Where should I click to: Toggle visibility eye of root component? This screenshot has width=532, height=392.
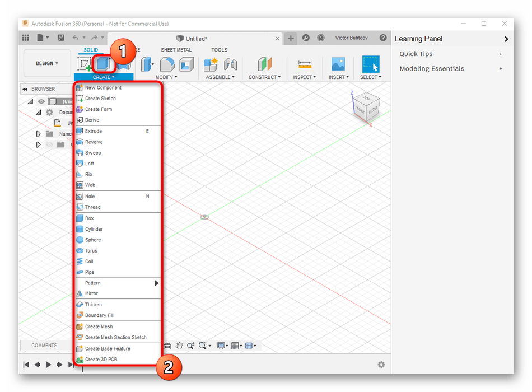[x=41, y=101]
